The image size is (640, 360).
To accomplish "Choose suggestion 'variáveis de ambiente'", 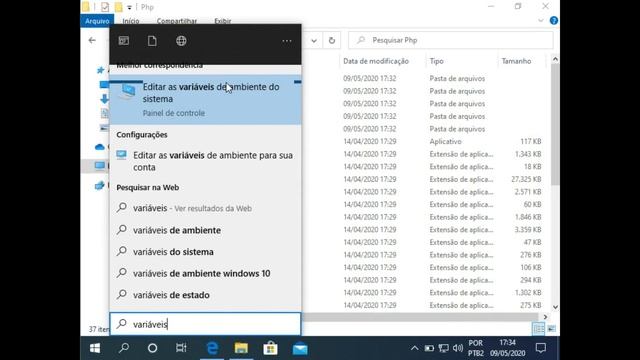I will (206, 230).
